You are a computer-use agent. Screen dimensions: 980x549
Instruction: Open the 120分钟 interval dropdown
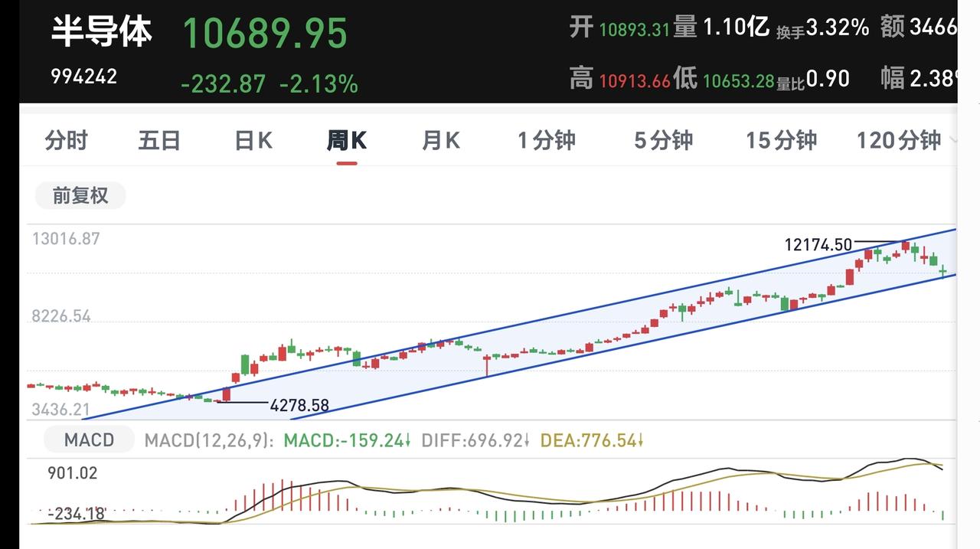(906, 140)
